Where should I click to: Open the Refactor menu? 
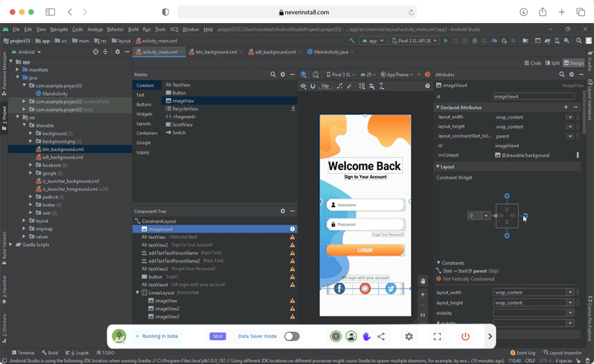(115, 29)
